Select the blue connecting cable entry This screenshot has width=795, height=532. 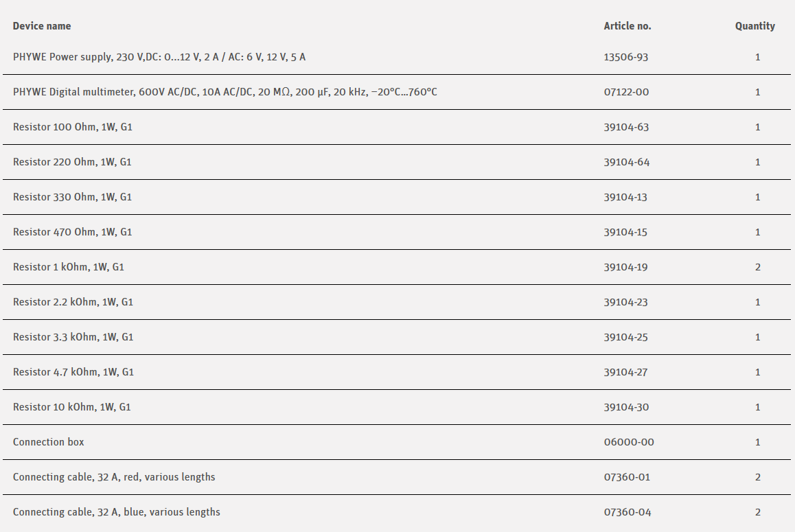[117, 512]
